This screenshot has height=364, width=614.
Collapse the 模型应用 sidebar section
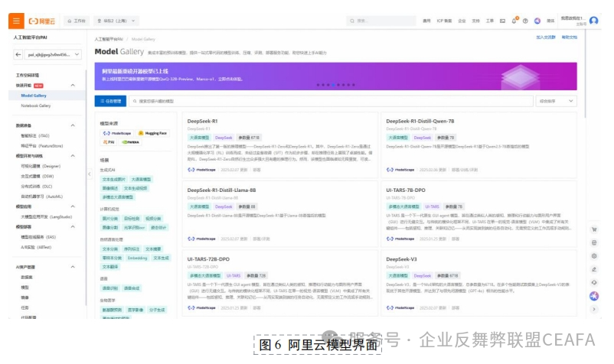coord(73,206)
